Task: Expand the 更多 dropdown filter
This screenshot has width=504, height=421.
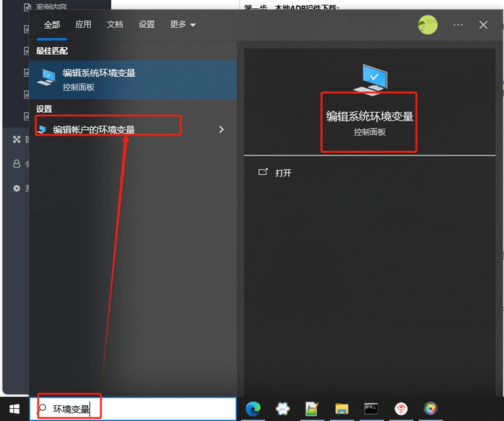Action: tap(183, 25)
